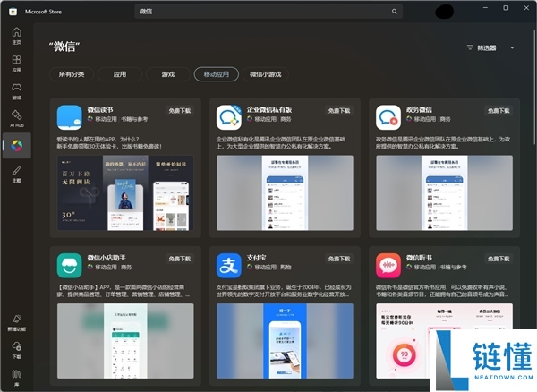Click the "微信" search results heading

point(64,47)
